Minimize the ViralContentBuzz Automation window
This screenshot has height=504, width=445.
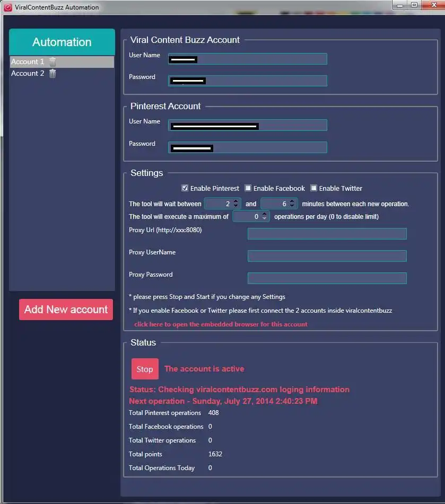coord(399,5)
